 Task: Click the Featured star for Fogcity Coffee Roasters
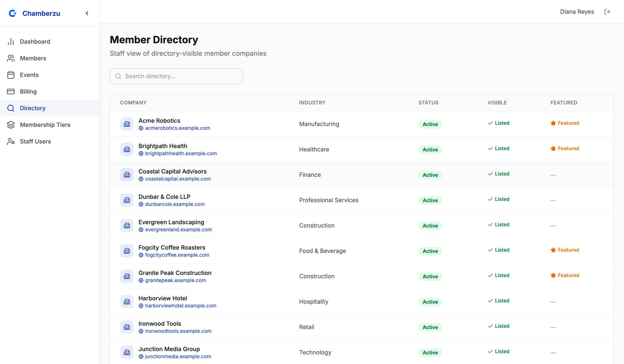click(x=553, y=250)
